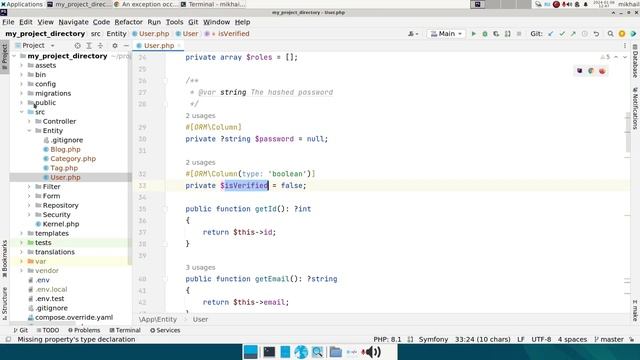Viewport: 640px width, 360px height.
Task: Expand all in the Project panel
Action: 89,46
